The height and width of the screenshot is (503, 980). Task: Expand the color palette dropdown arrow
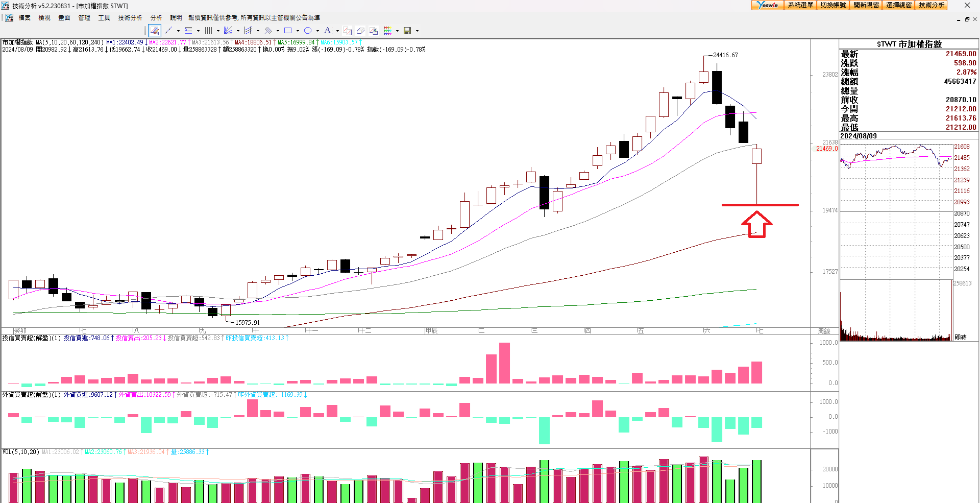point(397,31)
